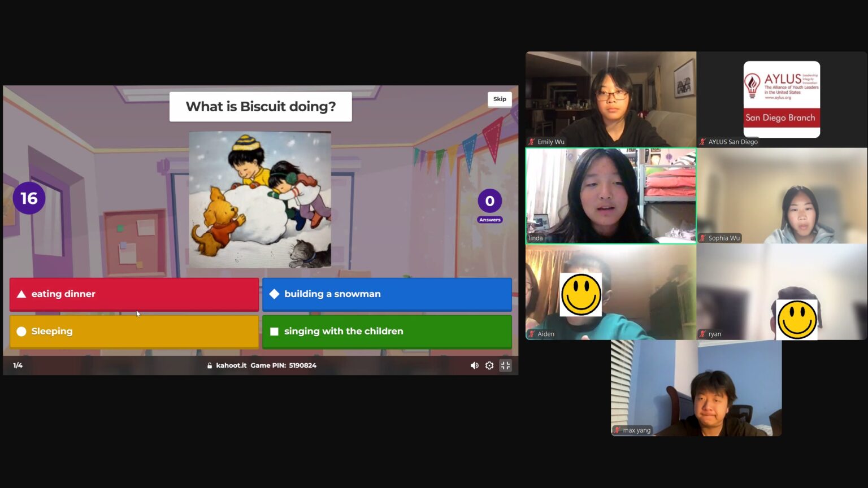
Task: Select linda's highlighted video tile
Action: [x=611, y=196]
